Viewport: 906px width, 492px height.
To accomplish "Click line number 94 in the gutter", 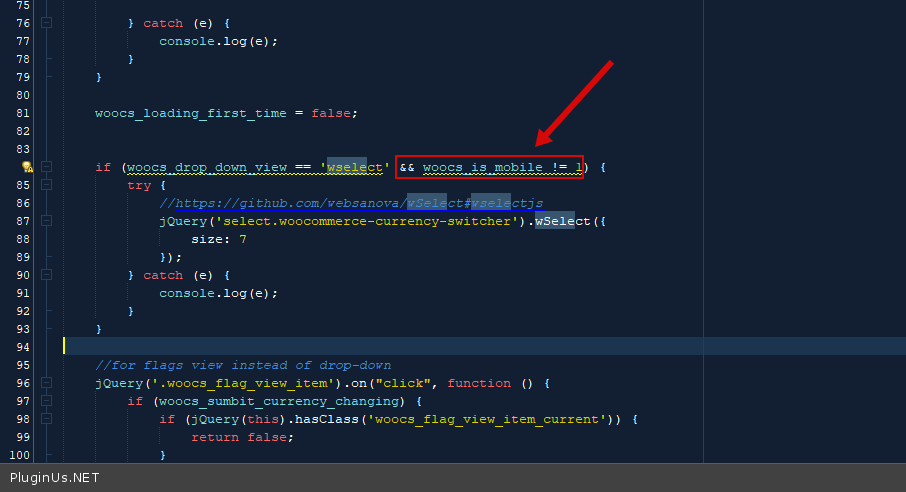I will (x=23, y=347).
